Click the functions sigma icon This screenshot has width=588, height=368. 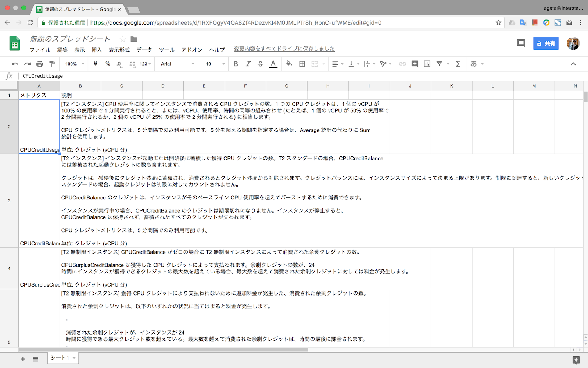[x=458, y=64]
